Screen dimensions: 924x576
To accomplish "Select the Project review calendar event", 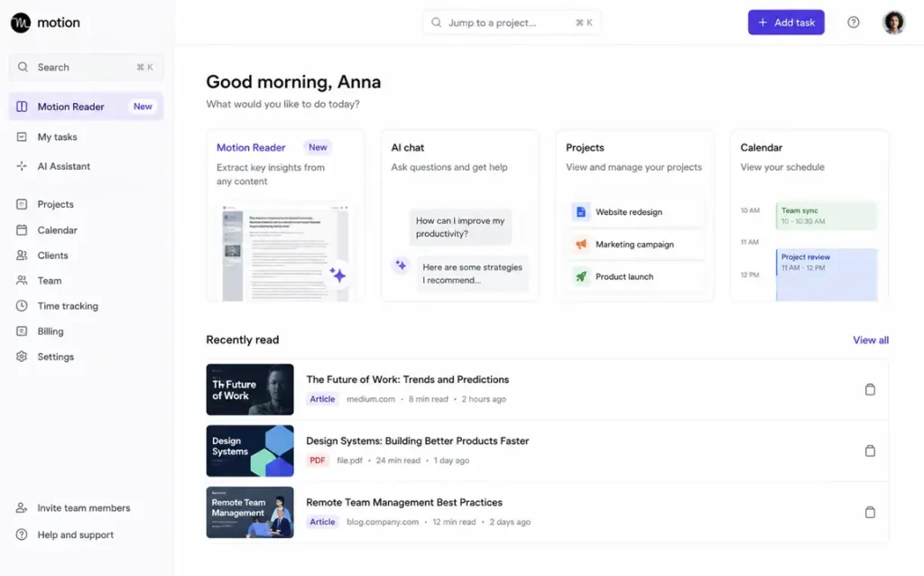I will click(x=827, y=274).
